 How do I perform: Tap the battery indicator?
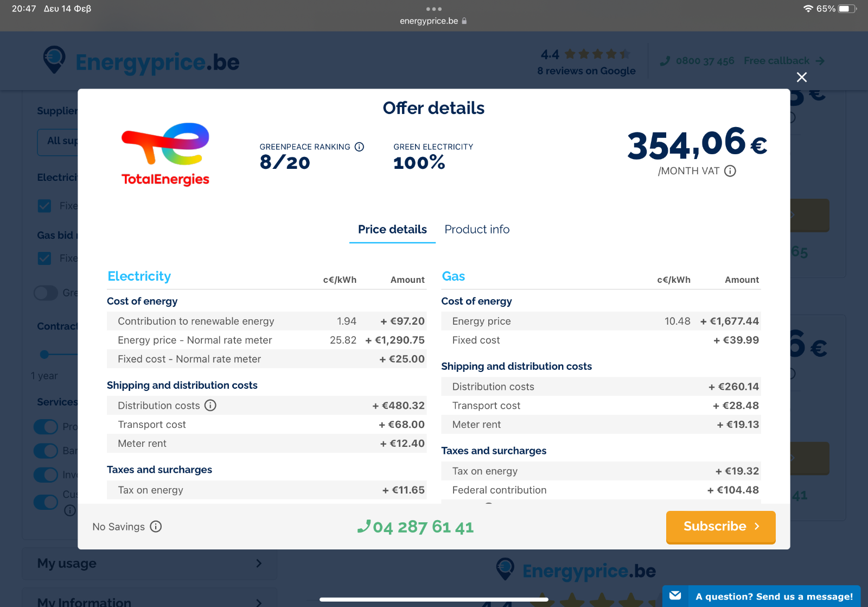pyautogui.click(x=847, y=9)
